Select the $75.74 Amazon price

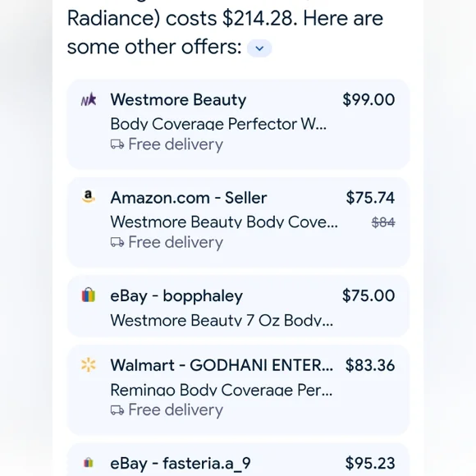370,198
